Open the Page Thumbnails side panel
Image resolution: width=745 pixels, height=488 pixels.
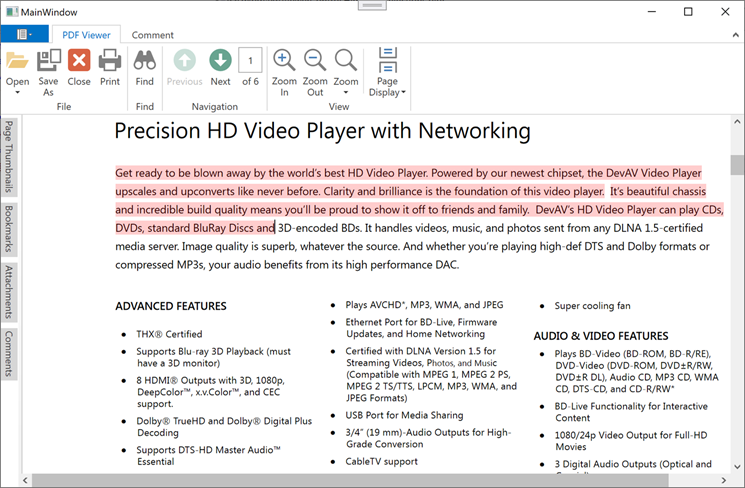(9, 157)
